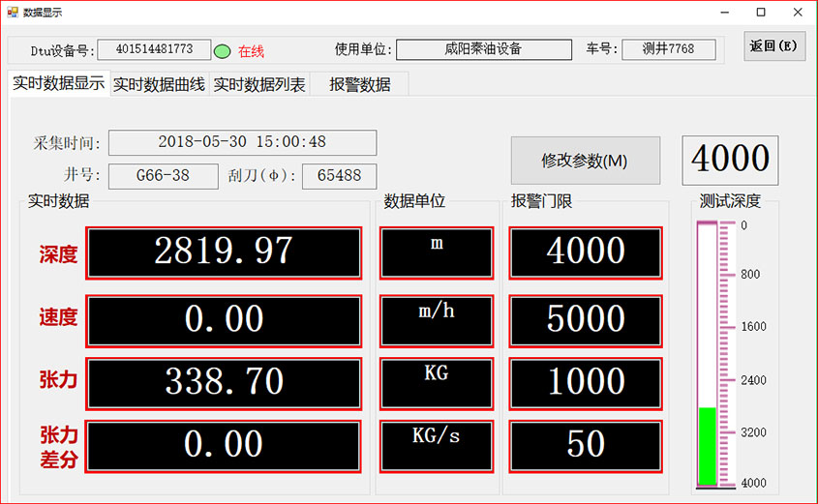Image resolution: width=818 pixels, height=504 pixels.
Task: Select the 报警数据 tab
Action: [x=360, y=84]
